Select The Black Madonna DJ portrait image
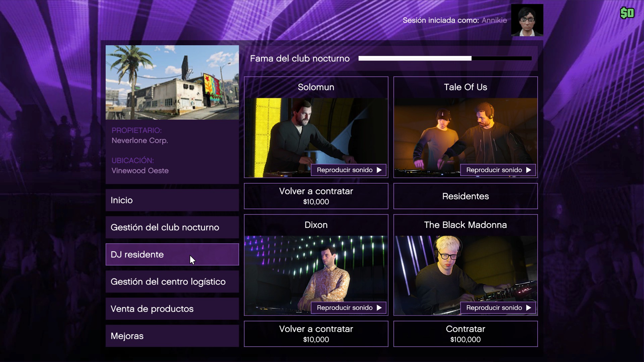 coord(466,276)
